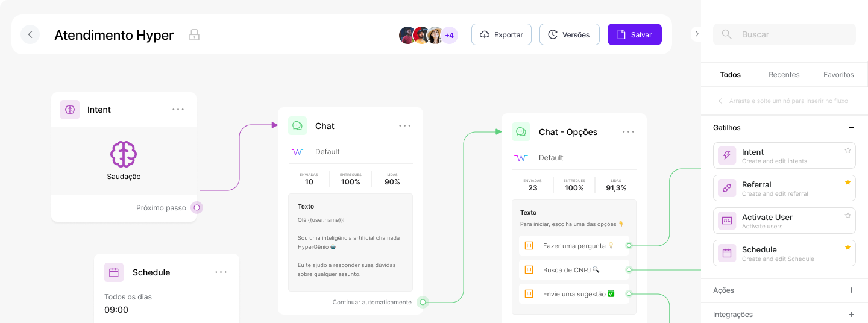Click the Buscar search field
Viewport: 868px width, 323px height.
784,34
